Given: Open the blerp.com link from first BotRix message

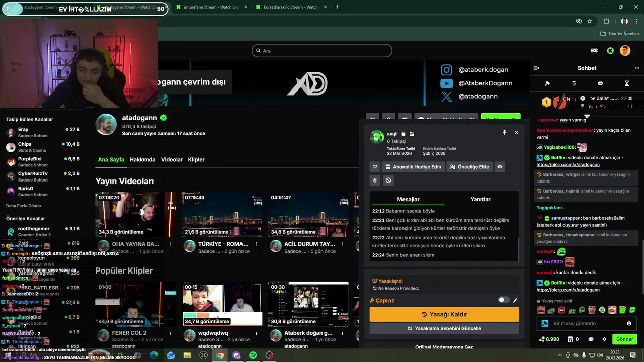Looking at the screenshot, I should click(568, 164).
